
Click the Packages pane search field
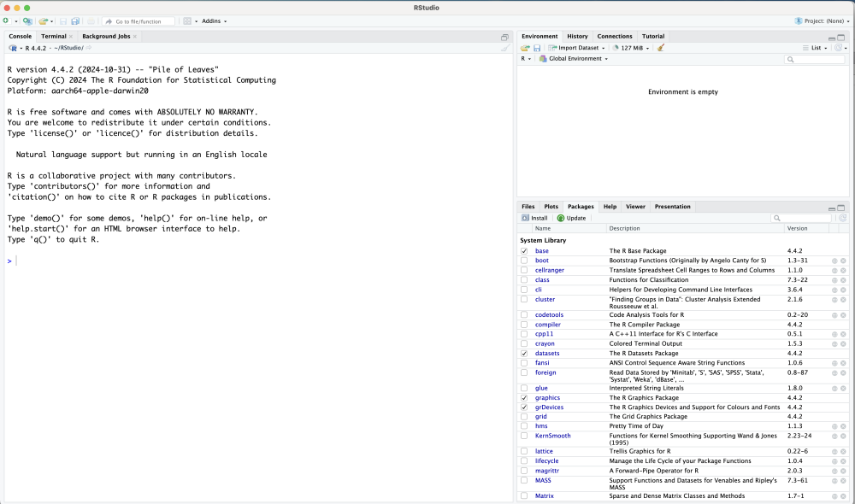pos(800,218)
